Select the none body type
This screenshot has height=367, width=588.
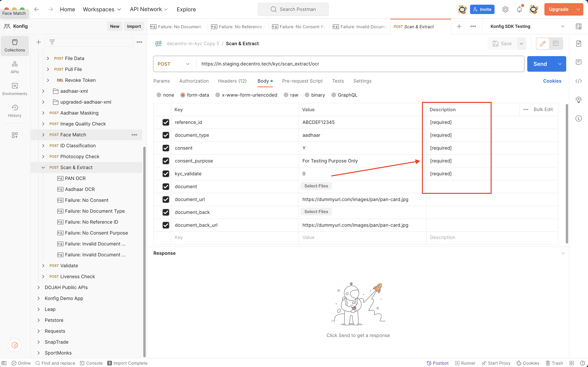click(159, 95)
